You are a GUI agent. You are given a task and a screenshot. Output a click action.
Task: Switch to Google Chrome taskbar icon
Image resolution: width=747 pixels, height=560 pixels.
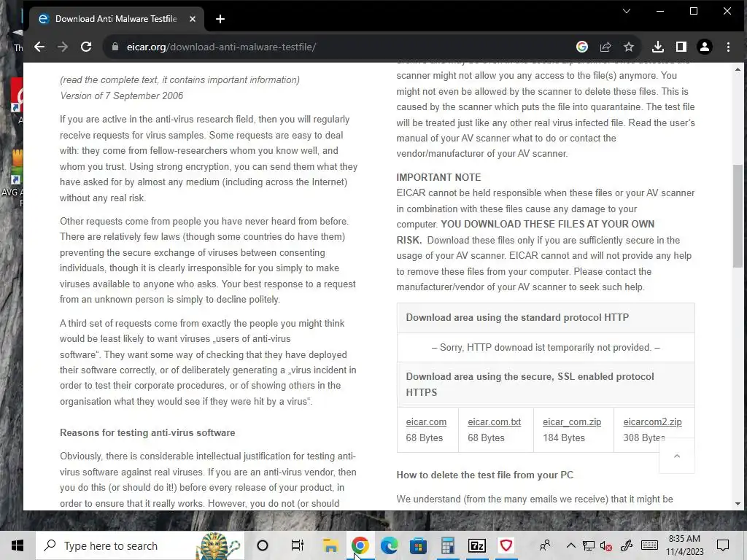[x=360, y=545]
